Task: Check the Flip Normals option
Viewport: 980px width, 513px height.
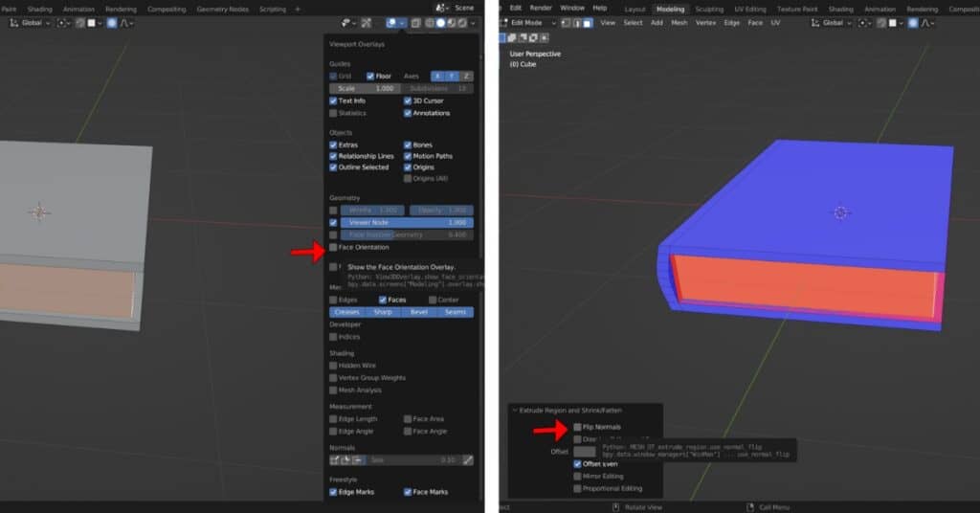Action: (x=577, y=427)
